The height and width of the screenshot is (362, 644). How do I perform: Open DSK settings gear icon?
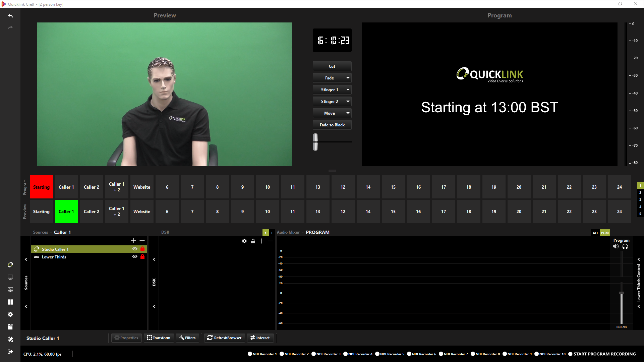click(244, 241)
